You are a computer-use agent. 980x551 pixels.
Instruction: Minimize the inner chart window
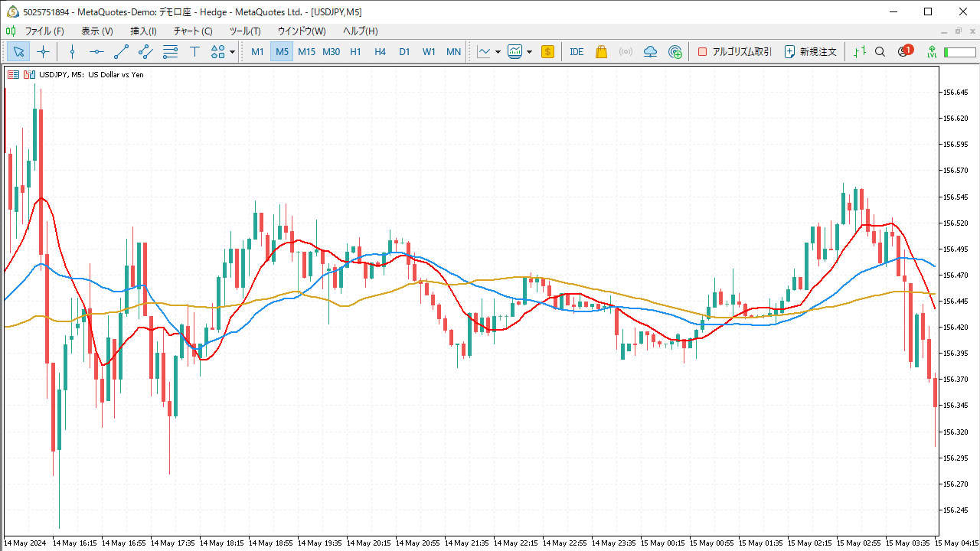(944, 31)
